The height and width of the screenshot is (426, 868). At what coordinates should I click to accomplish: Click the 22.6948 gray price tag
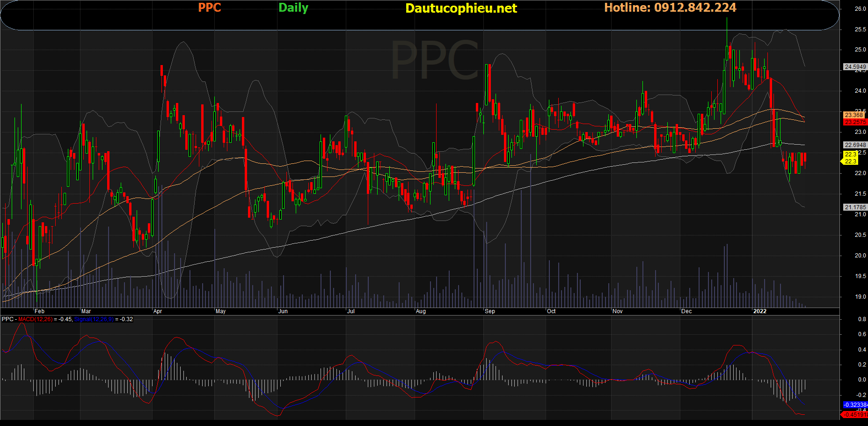[x=855, y=145]
